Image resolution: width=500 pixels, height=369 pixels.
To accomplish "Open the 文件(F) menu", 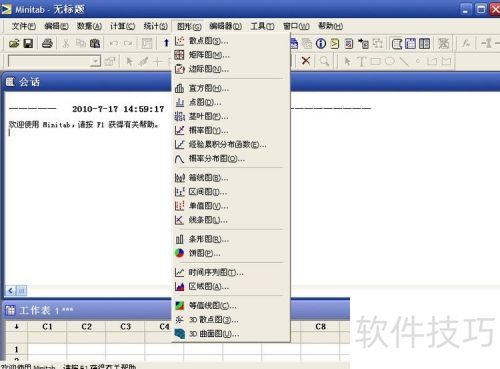I will point(24,26).
